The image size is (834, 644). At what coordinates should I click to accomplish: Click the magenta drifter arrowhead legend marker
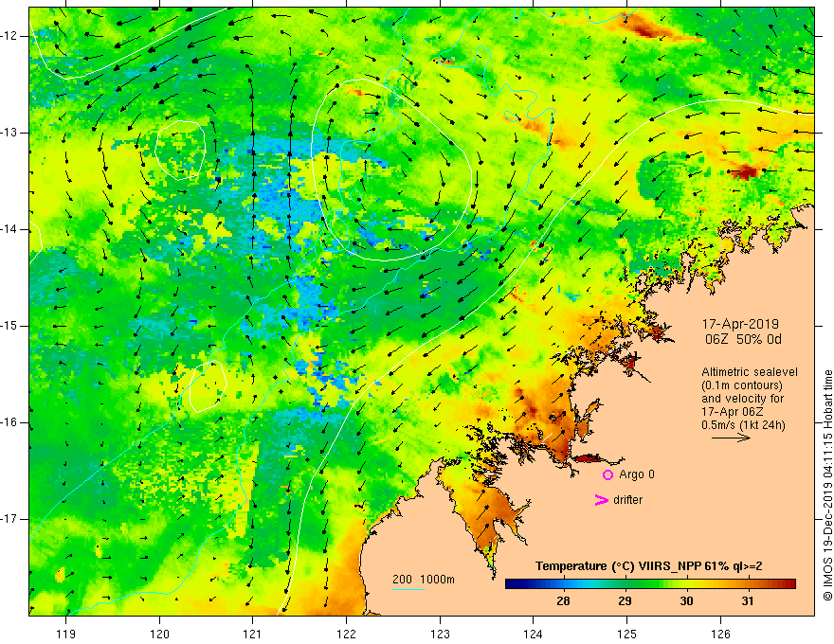point(602,500)
